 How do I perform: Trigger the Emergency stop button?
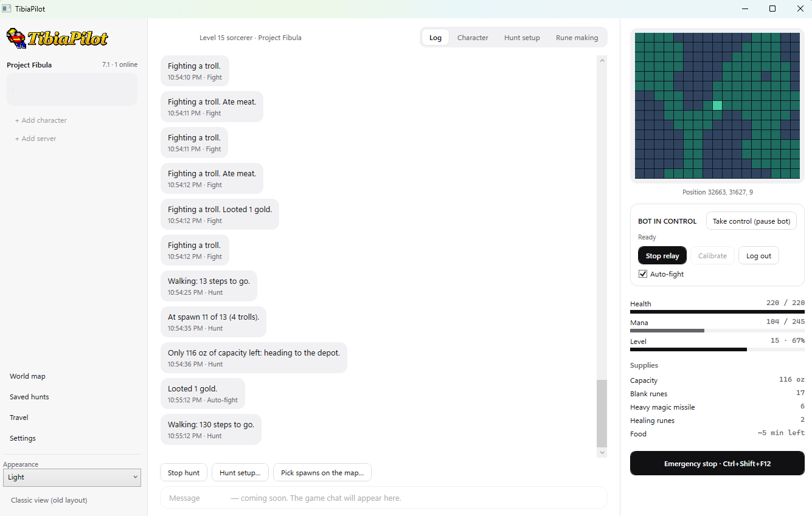pyautogui.click(x=717, y=463)
